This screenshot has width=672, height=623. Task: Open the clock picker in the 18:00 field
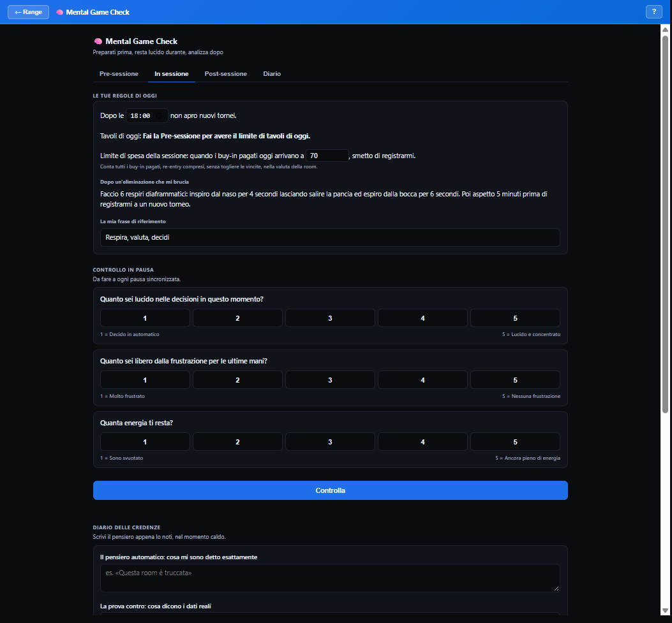(x=159, y=115)
